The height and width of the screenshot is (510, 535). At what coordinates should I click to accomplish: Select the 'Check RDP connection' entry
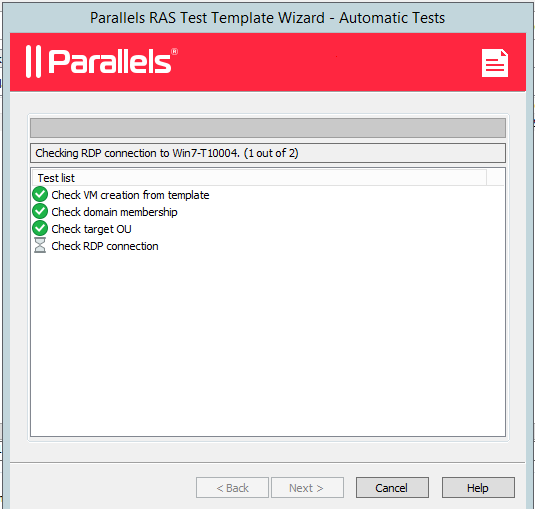click(105, 246)
